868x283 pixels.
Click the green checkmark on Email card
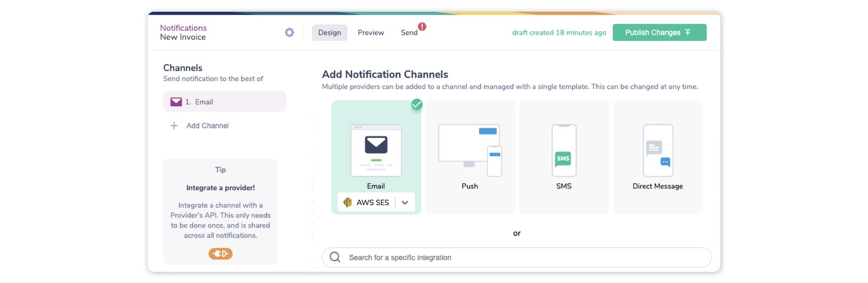point(417,105)
